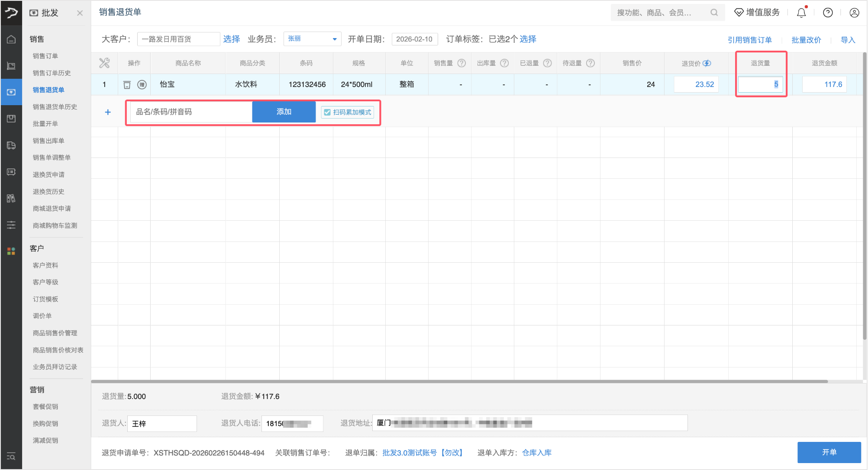
Task: Go to 客户资料 under the 客户 section
Action: coord(45,265)
